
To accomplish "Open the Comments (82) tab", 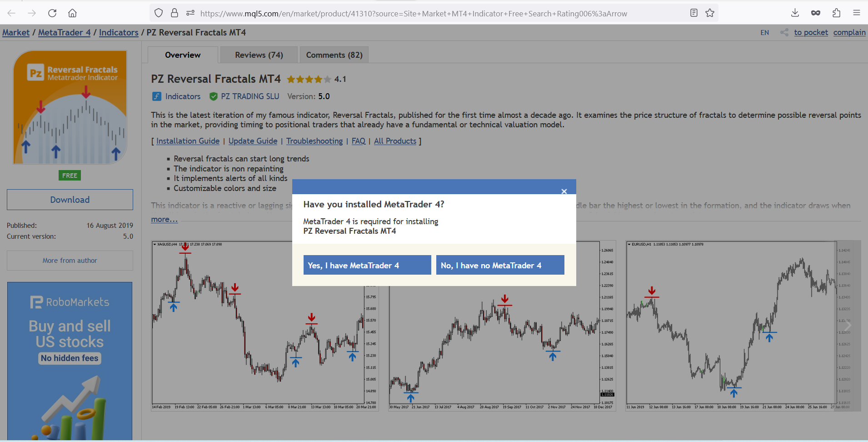I will [x=334, y=55].
